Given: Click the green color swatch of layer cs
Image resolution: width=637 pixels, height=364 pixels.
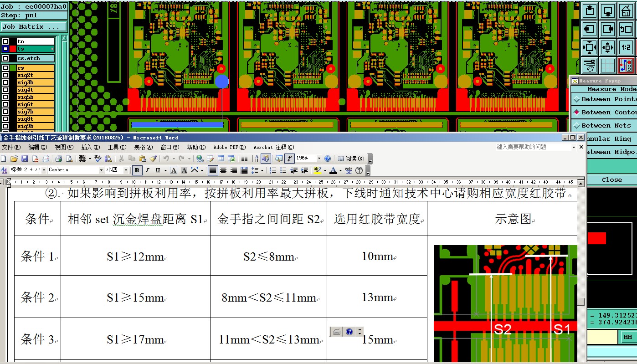Looking at the screenshot, I should click(13, 68).
